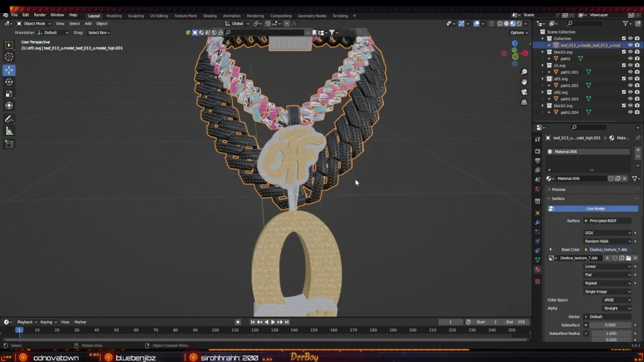644x362 pixels.
Task: Hide teef_013_u.model object in outliner
Action: (630, 45)
